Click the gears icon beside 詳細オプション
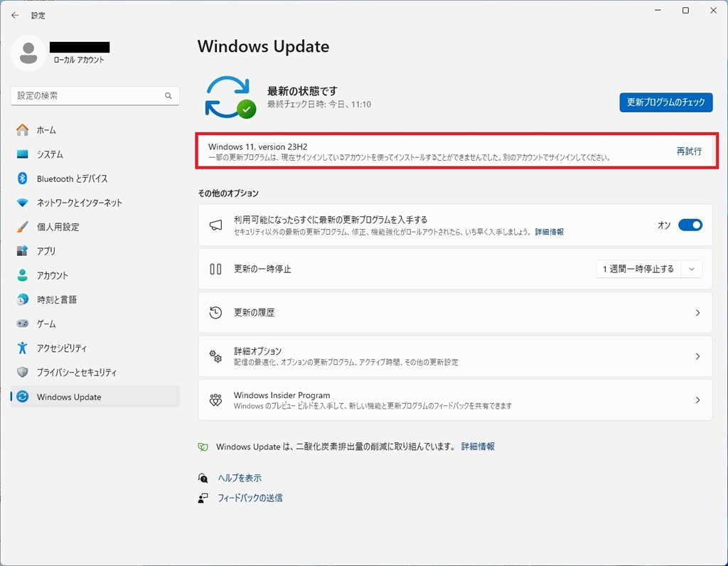This screenshot has height=566, width=728. [215, 356]
